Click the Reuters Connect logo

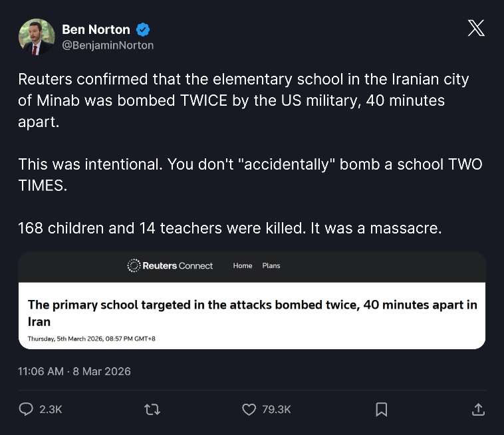tap(170, 265)
